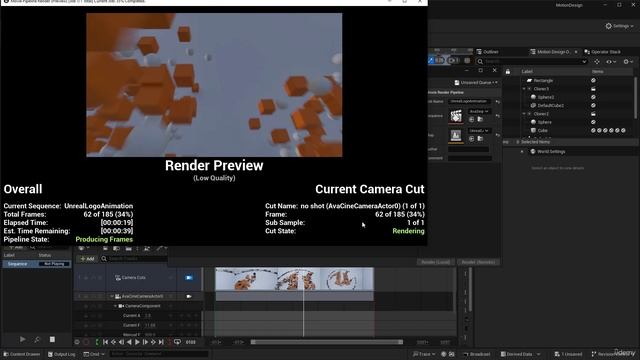Toggle sequencer loop mode

177,342
